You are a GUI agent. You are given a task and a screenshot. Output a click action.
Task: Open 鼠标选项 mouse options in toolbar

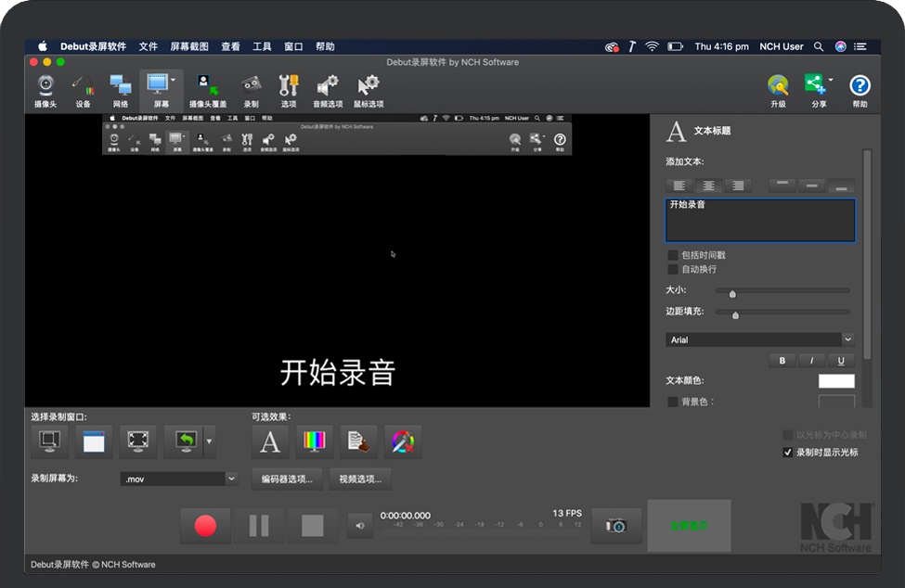pyautogui.click(x=368, y=91)
